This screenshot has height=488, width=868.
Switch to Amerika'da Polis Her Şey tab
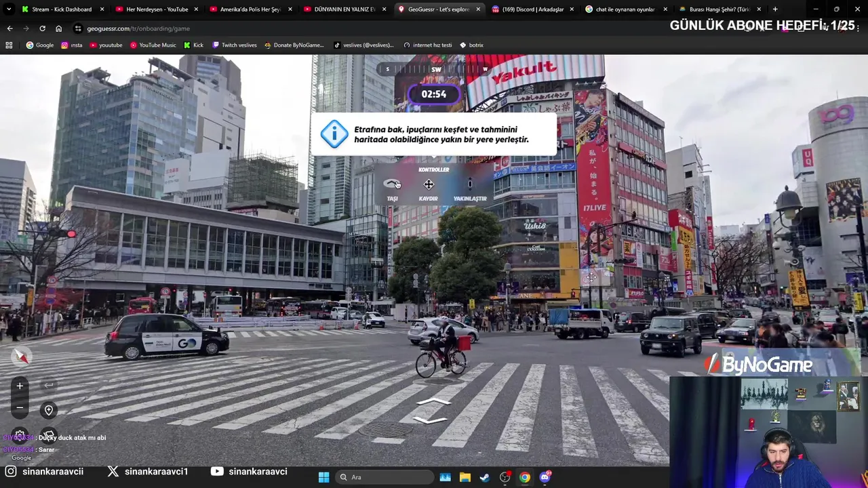[x=250, y=9]
